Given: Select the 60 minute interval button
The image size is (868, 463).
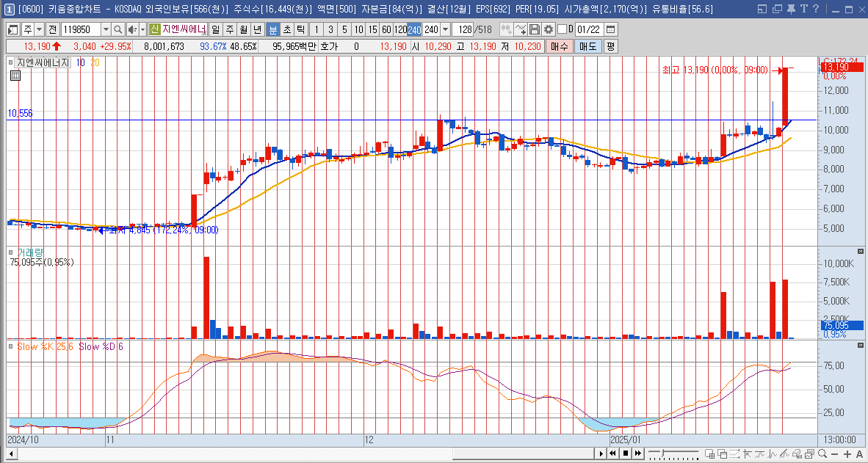Looking at the screenshot, I should [386, 29].
